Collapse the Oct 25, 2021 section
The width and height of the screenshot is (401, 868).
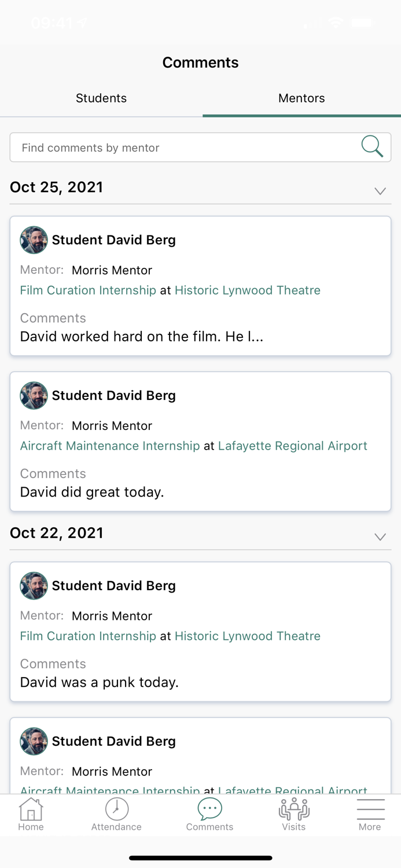[x=380, y=191]
